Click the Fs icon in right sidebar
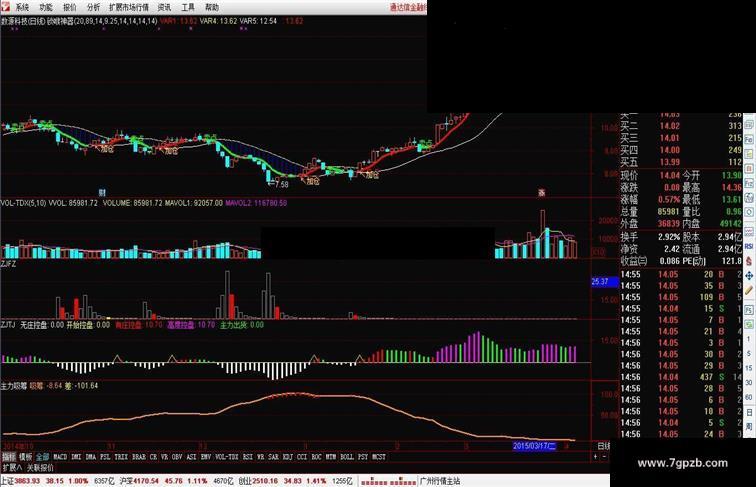This screenshot has width=756, height=487. [749, 310]
